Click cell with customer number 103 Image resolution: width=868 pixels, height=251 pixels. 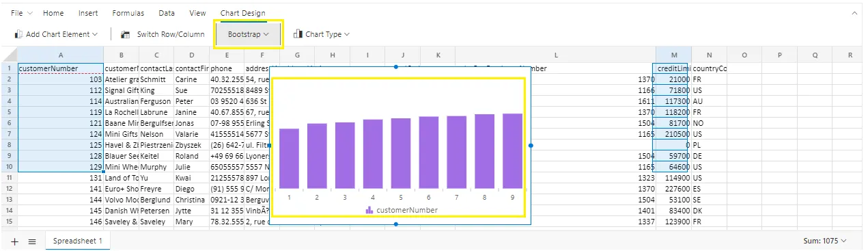61,79
